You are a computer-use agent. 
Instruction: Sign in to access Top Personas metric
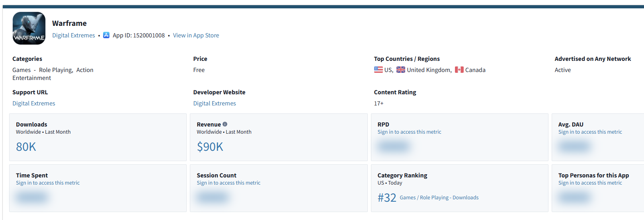(590, 183)
